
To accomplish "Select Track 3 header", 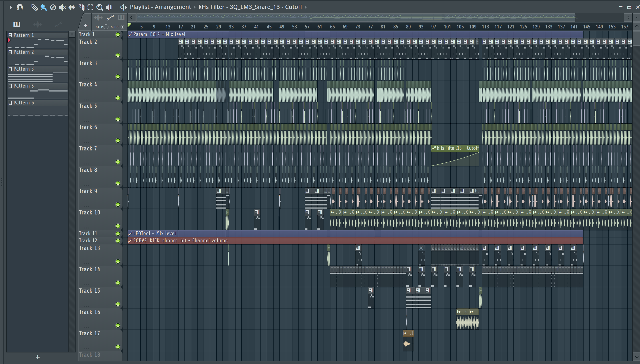I will tap(100, 70).
